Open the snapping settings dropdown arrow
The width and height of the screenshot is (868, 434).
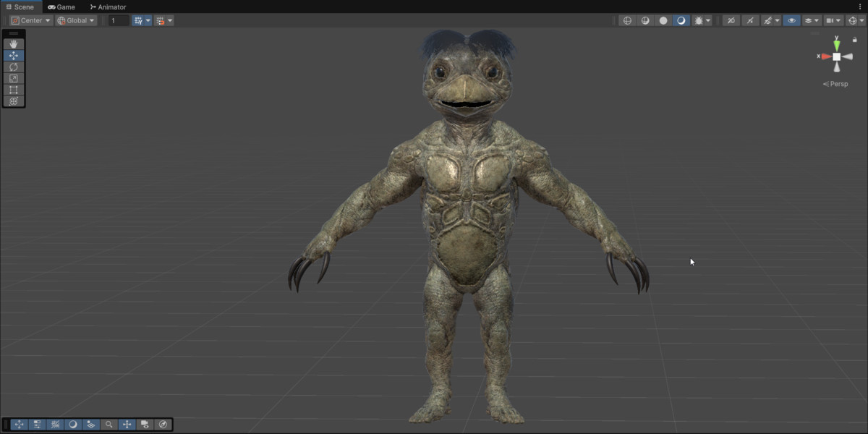pos(170,20)
